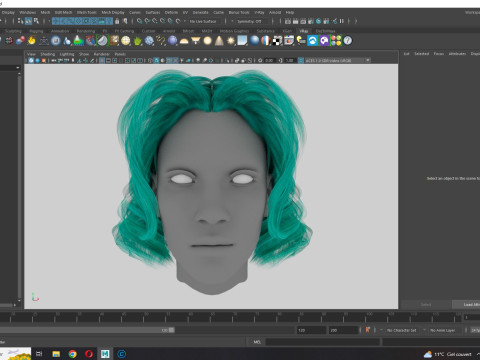
Task: Open the Mesh Tools menu
Action: [x=87, y=12]
